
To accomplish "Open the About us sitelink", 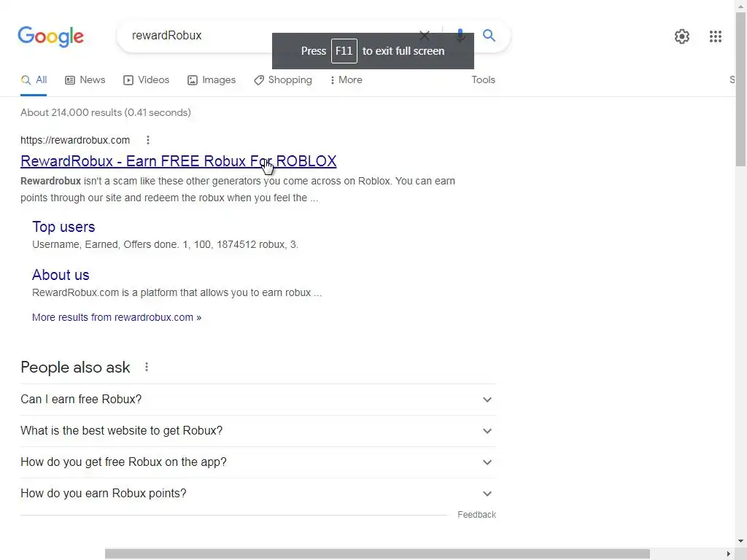I will (x=61, y=275).
